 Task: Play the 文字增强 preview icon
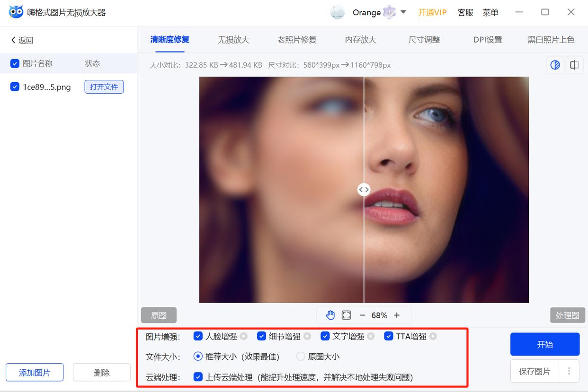[x=371, y=336]
